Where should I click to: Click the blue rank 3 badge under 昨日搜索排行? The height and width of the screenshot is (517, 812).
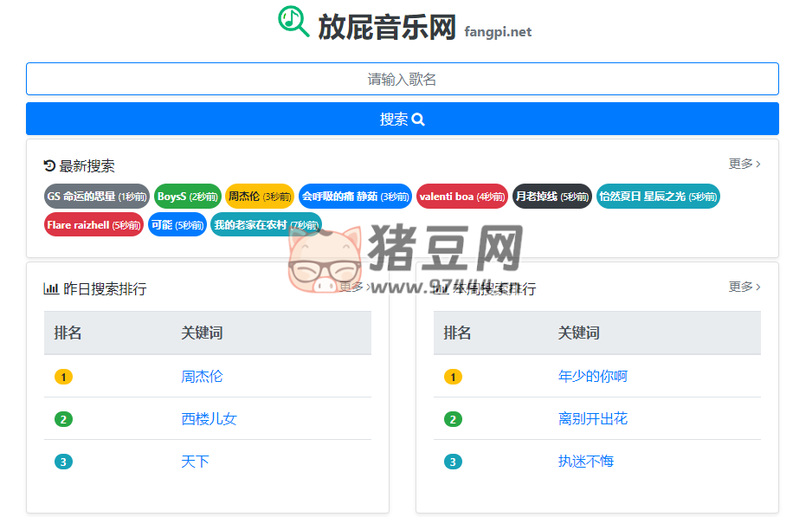point(63,462)
